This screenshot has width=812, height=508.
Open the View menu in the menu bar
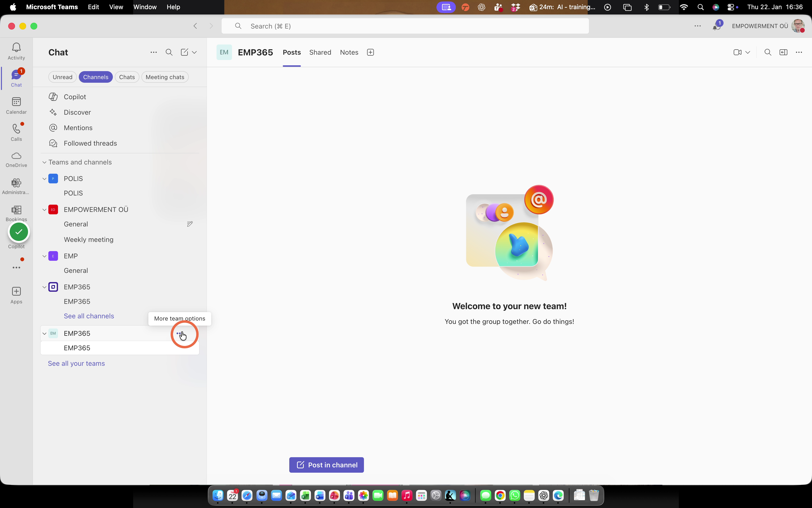point(116,7)
